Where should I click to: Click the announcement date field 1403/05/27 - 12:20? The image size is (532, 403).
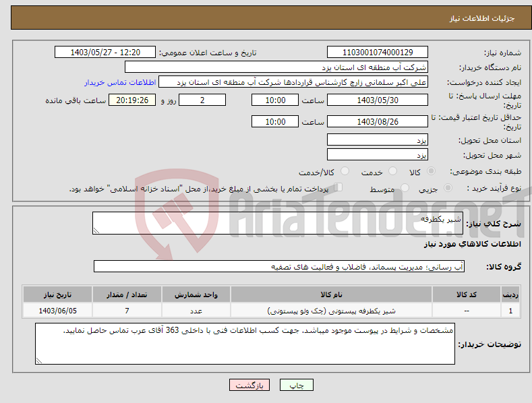(x=105, y=53)
